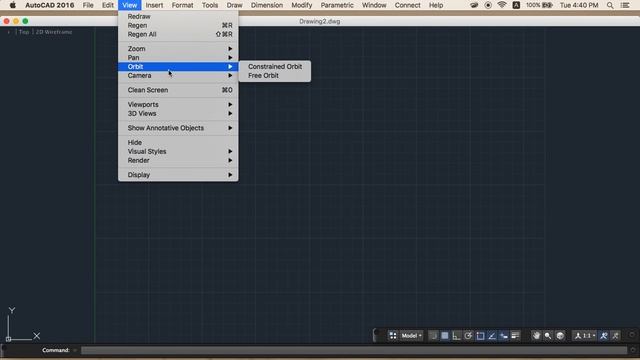640x360 pixels.
Task: Open the viewport layout grid icon
Action: (393, 336)
